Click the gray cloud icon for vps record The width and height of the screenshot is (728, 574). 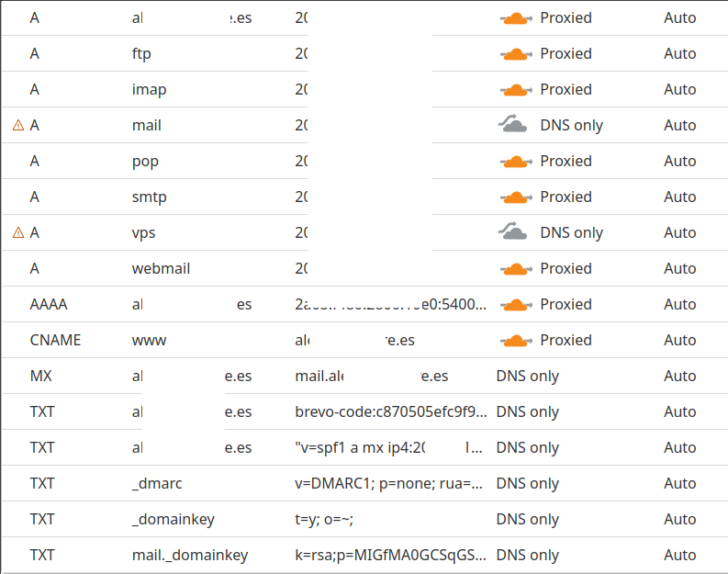pos(512,231)
